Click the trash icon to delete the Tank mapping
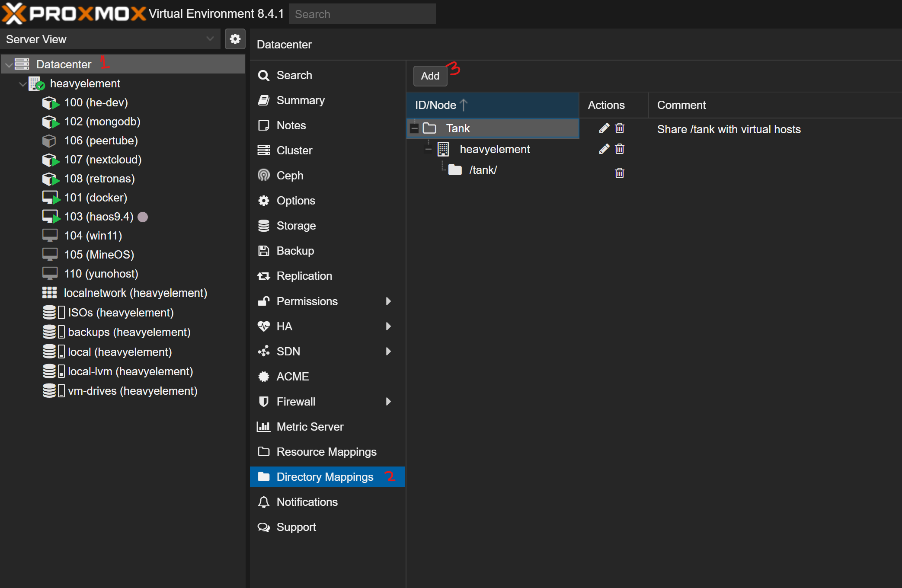 click(619, 128)
